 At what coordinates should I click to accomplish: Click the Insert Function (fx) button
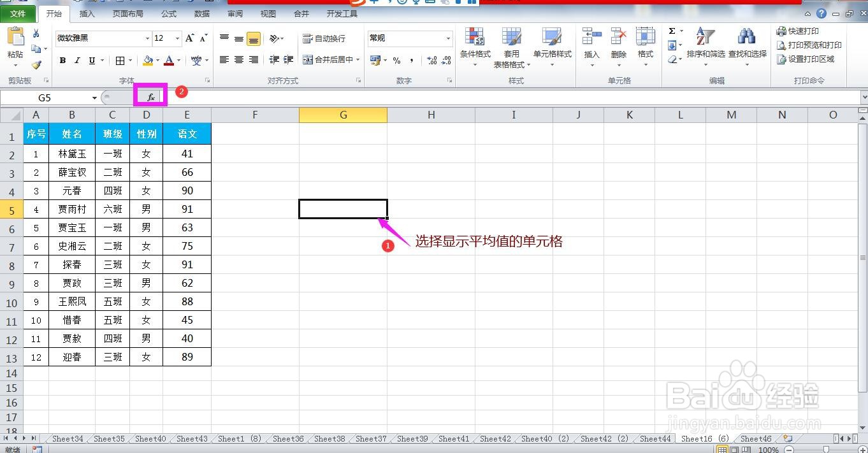point(150,97)
